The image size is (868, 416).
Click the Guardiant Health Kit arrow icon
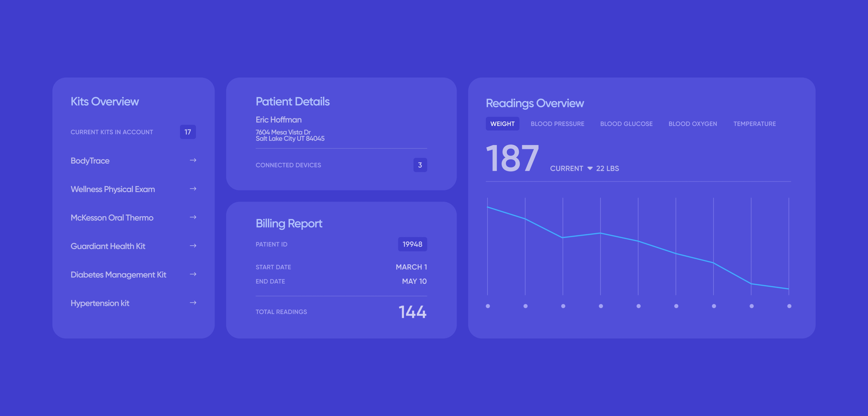[193, 246]
